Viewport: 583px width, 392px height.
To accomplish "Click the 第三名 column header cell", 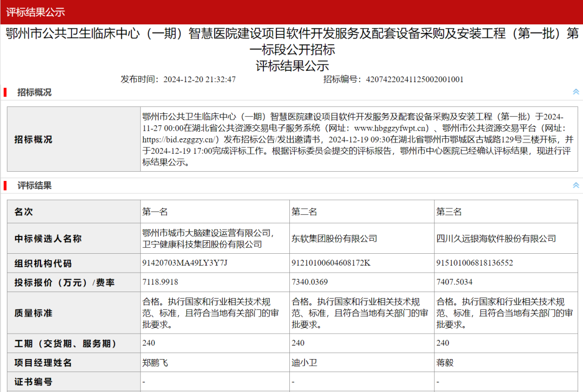I will tap(506, 212).
